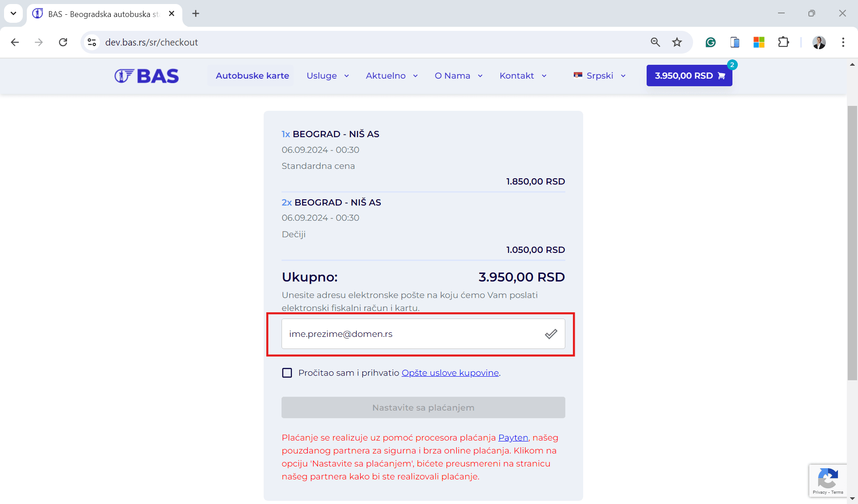Open the tab search dropdown arrow
858x504 pixels.
click(13, 13)
